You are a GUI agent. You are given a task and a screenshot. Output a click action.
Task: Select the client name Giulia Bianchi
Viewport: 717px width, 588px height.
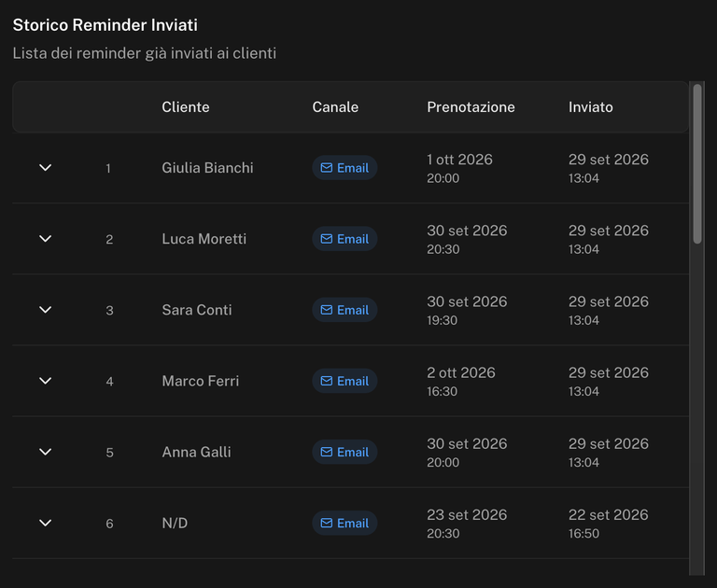[x=207, y=168]
